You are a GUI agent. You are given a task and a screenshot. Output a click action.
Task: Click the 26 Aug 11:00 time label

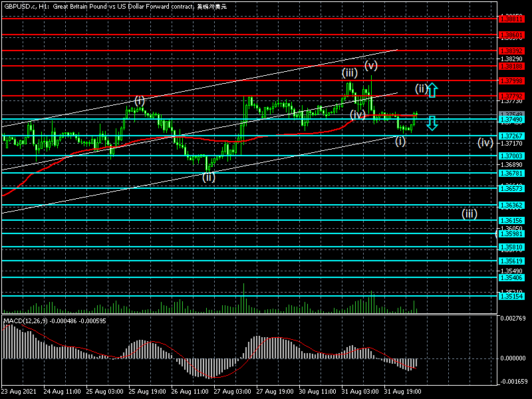pyautogui.click(x=190, y=392)
